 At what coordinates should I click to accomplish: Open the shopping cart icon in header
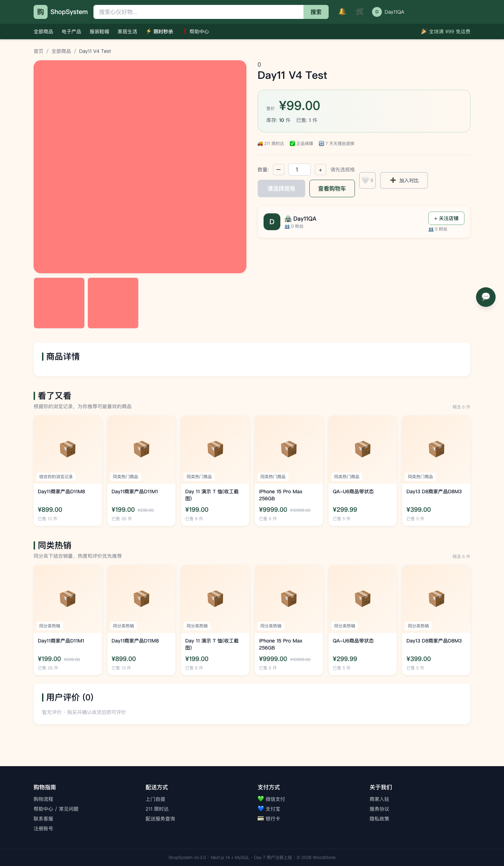coord(360,12)
